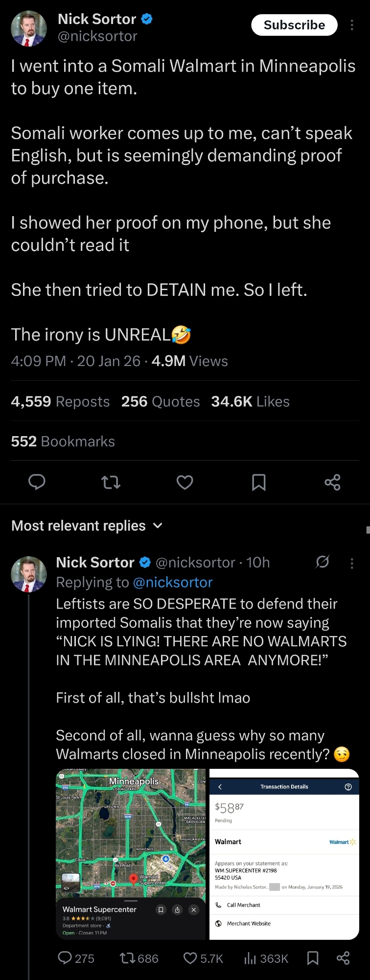View the 256 Quotes list
The height and width of the screenshot is (980, 370).
161,402
